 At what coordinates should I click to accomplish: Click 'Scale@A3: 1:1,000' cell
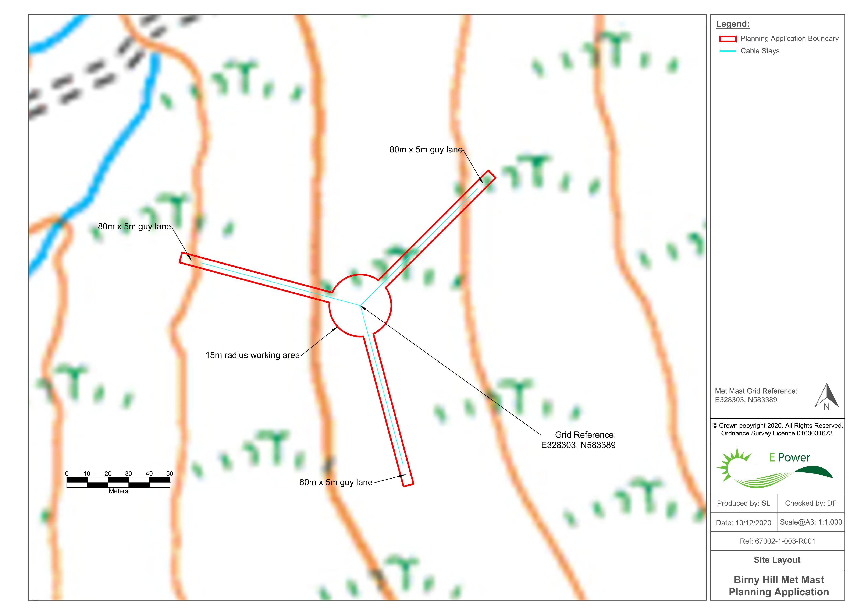pos(811,522)
